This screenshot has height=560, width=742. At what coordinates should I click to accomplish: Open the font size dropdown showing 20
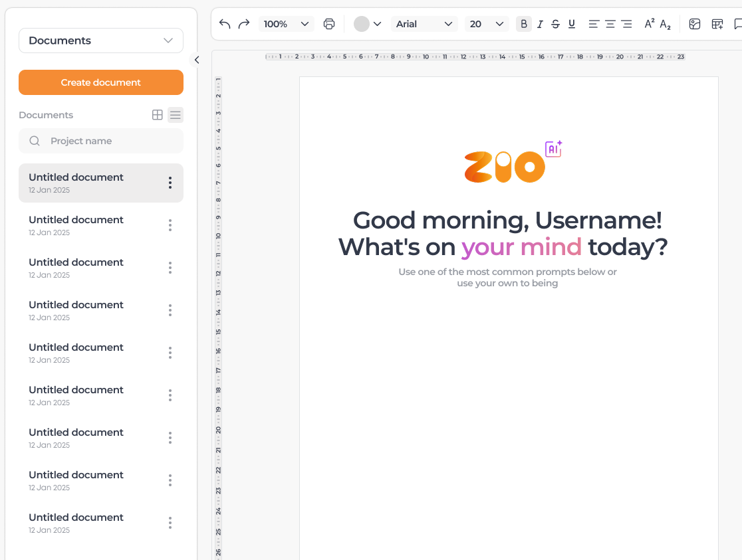[x=487, y=23]
